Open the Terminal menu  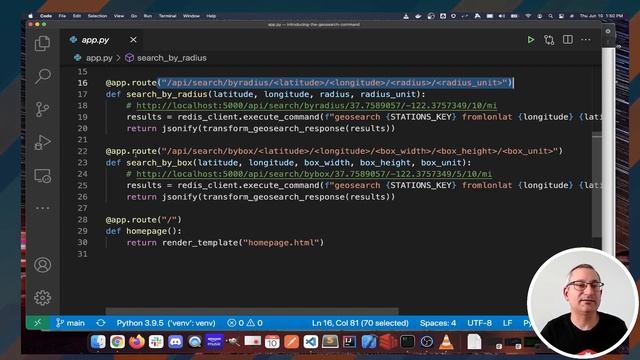[x=167, y=16]
